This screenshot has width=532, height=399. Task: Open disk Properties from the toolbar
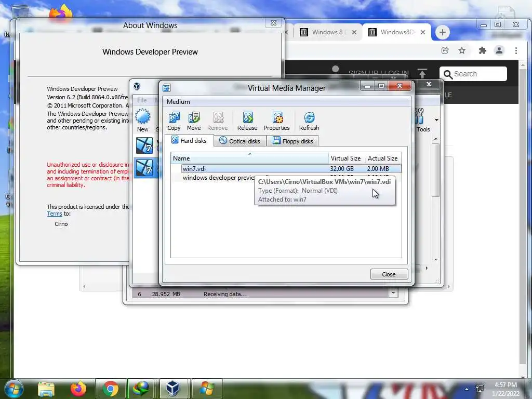point(276,121)
